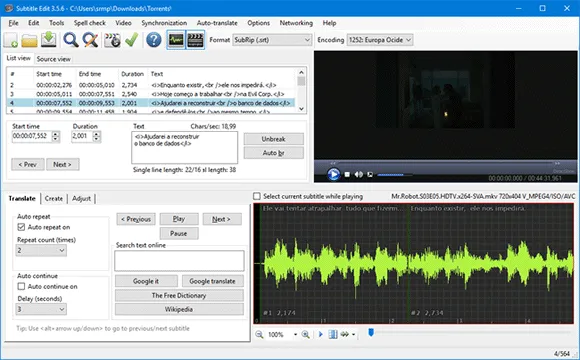
Task: Open a subtitle file via folder icon
Action: [29, 40]
